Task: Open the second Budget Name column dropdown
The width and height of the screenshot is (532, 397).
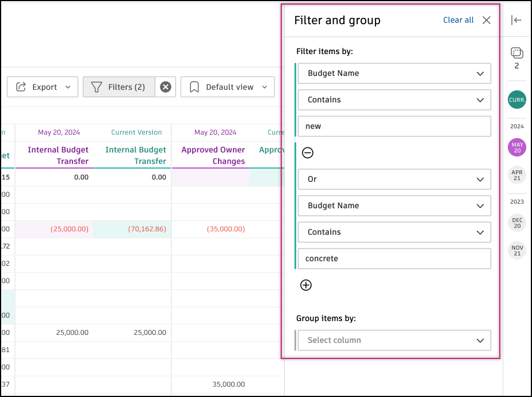Action: click(394, 205)
